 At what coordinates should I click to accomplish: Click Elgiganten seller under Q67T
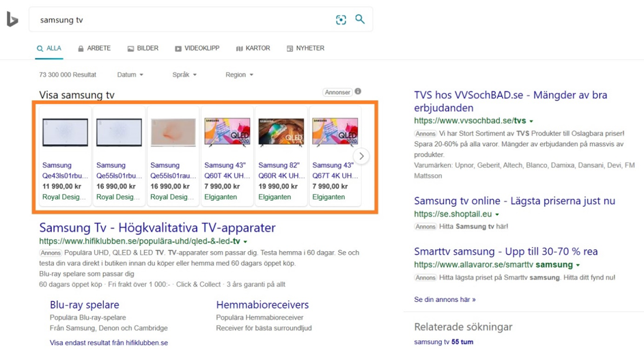pyautogui.click(x=328, y=197)
